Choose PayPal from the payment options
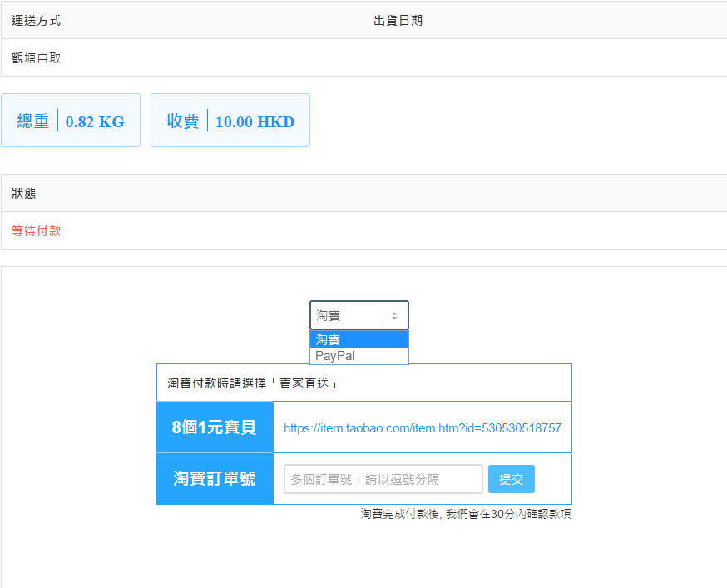 pos(359,356)
